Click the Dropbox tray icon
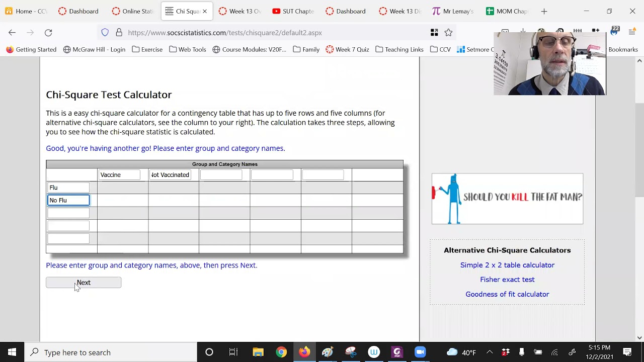Viewport: 644px width, 362px height. point(506,352)
